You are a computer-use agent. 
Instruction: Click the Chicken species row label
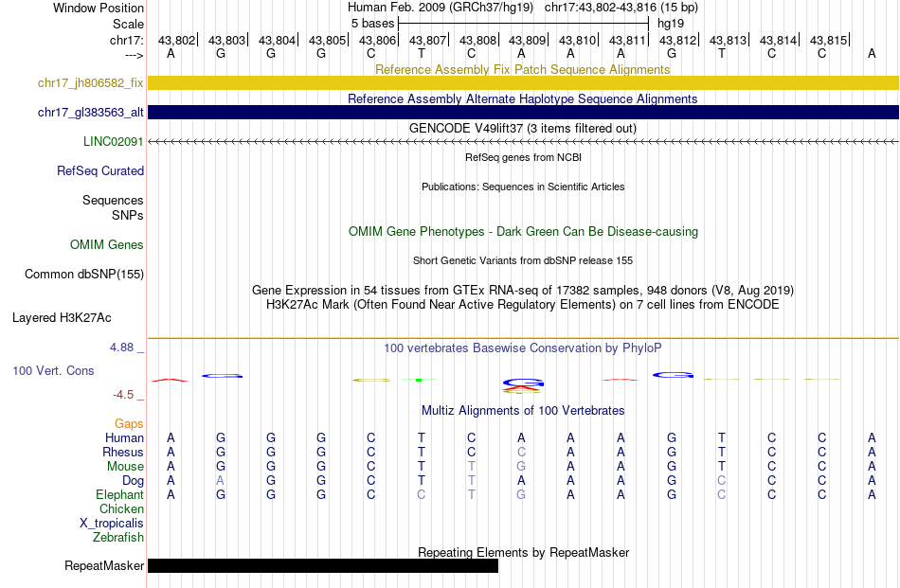[121, 509]
